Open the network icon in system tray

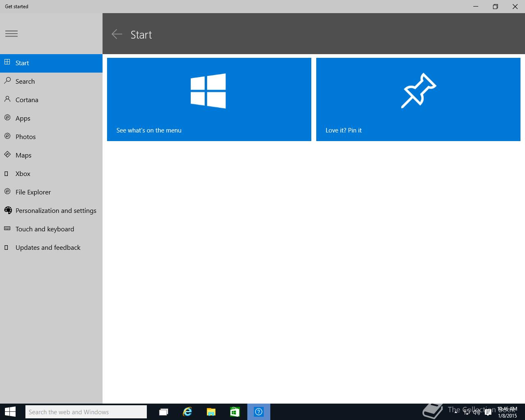[466, 412]
